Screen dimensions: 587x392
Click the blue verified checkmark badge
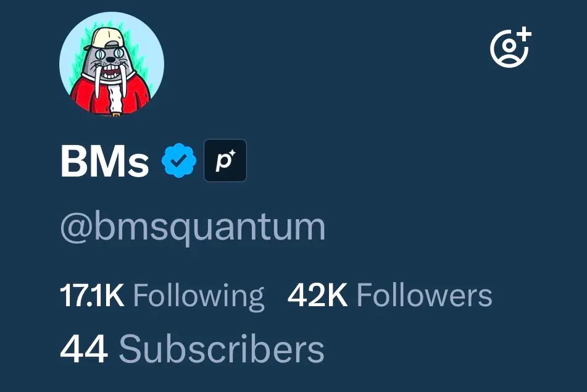click(x=179, y=161)
